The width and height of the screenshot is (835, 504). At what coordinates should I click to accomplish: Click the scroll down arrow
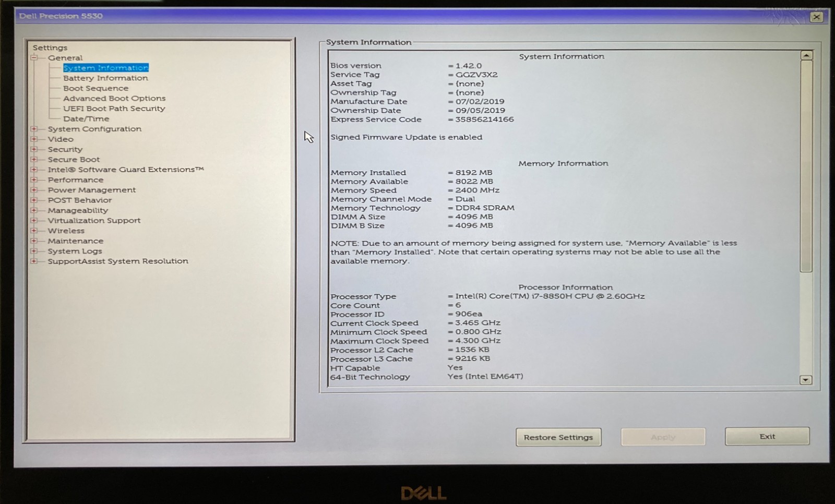click(x=806, y=380)
